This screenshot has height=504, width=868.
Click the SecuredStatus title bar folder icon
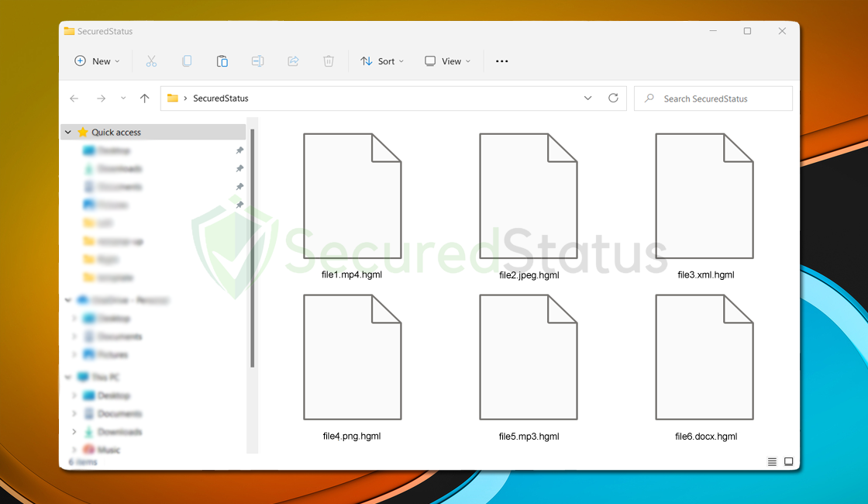click(69, 31)
